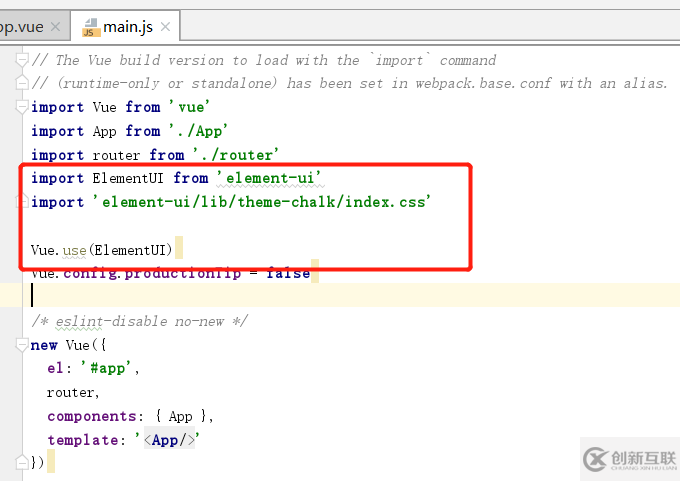Image resolution: width=680 pixels, height=481 pixels.
Task: Click the './App' import string
Action: [198, 131]
